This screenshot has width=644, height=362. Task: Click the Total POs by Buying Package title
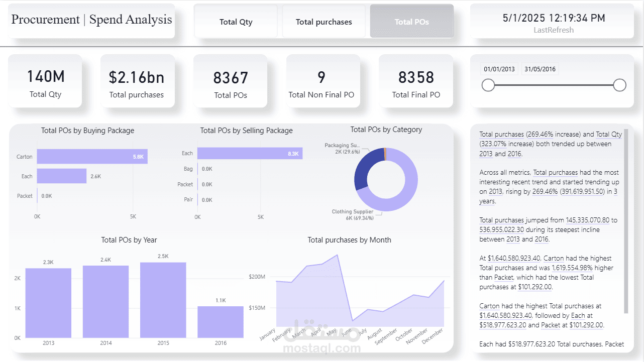point(88,131)
